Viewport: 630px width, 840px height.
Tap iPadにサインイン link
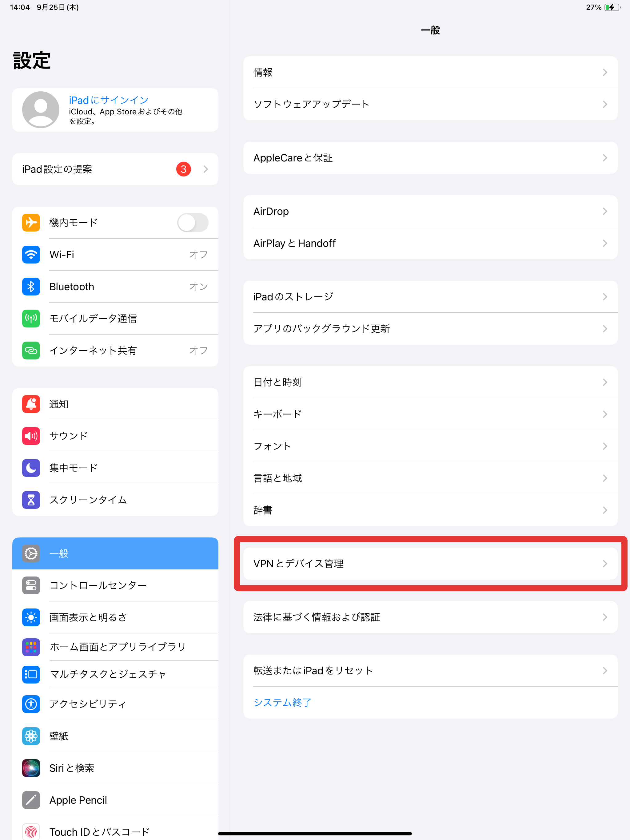109,100
